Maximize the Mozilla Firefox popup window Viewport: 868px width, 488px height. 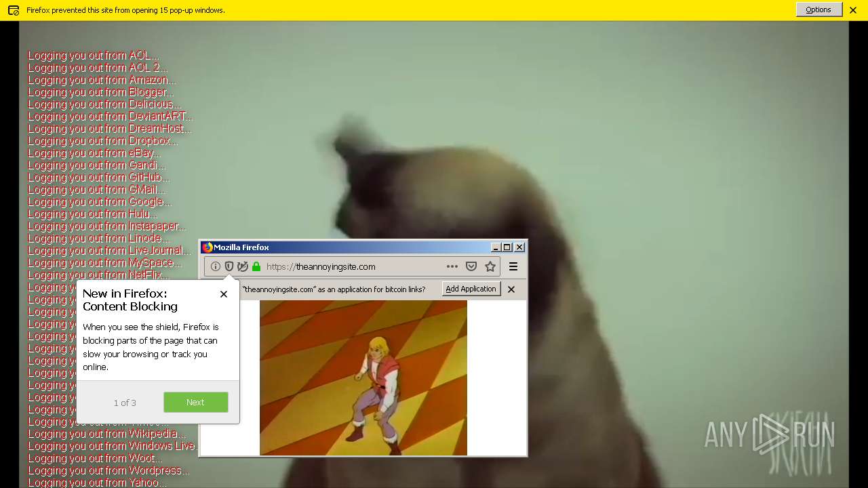click(x=507, y=247)
